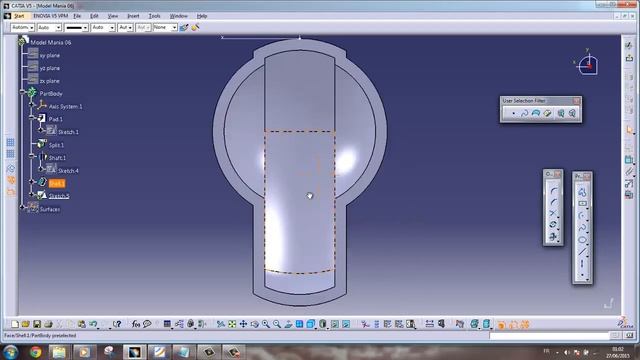Click the Undo icon in bottom toolbar
The image size is (640, 360).
tap(93, 324)
